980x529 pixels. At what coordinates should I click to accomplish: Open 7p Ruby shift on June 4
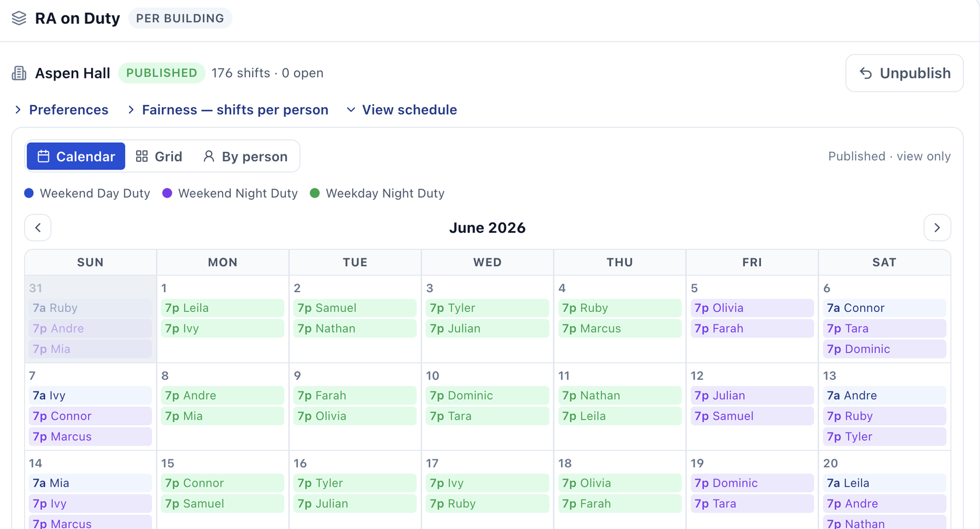(x=620, y=308)
